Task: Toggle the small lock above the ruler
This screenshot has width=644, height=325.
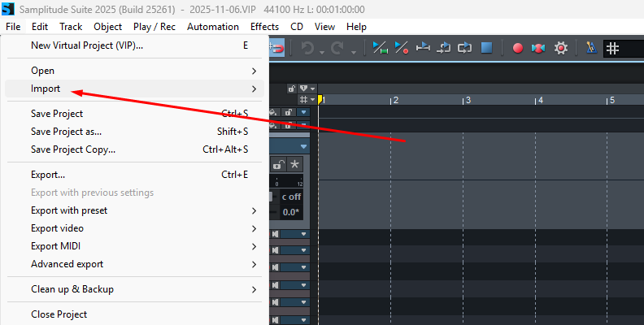Action: 292,88
